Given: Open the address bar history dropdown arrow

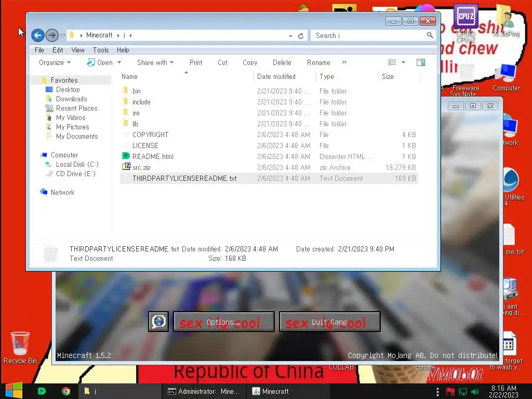Looking at the screenshot, I should click(x=291, y=36).
